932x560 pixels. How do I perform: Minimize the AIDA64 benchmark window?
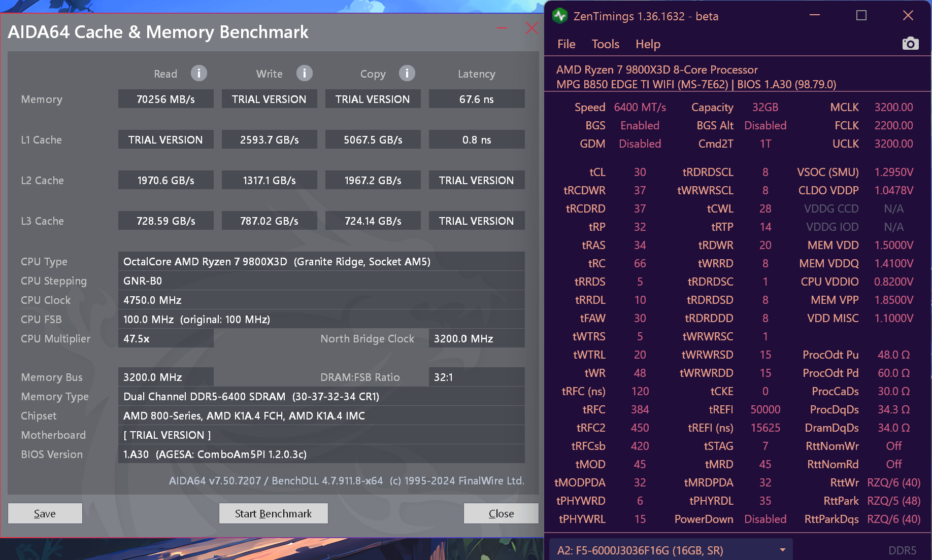pyautogui.click(x=502, y=27)
